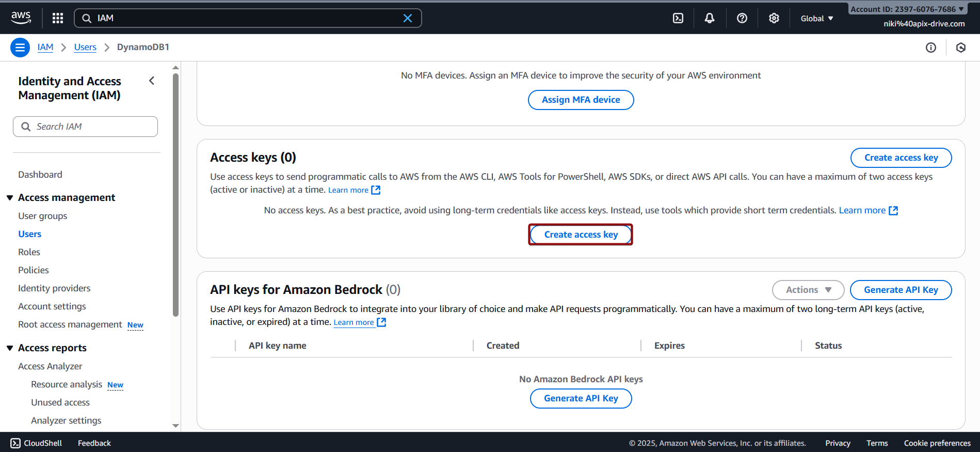Expand the Account ID menu

(x=907, y=9)
